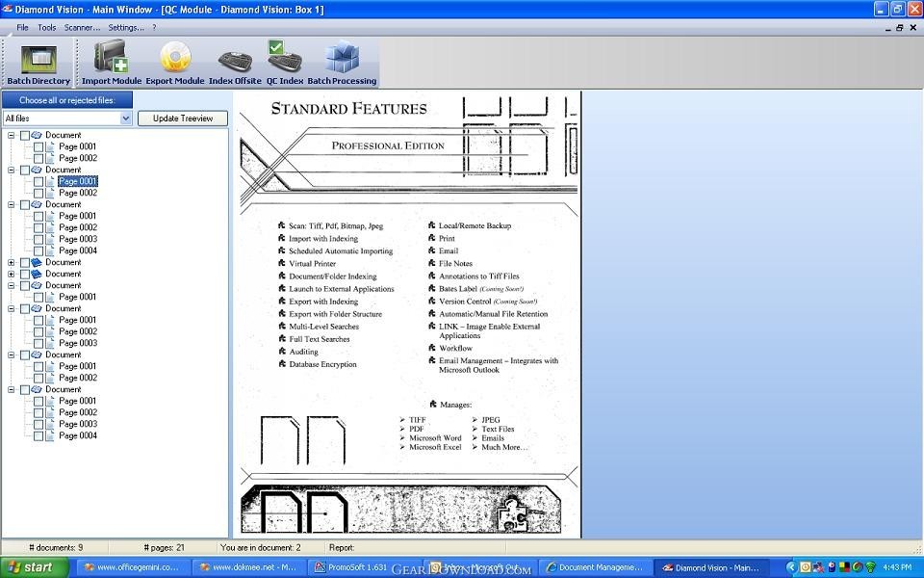Tick checkbox for last Document's Page 0003

tap(38, 425)
